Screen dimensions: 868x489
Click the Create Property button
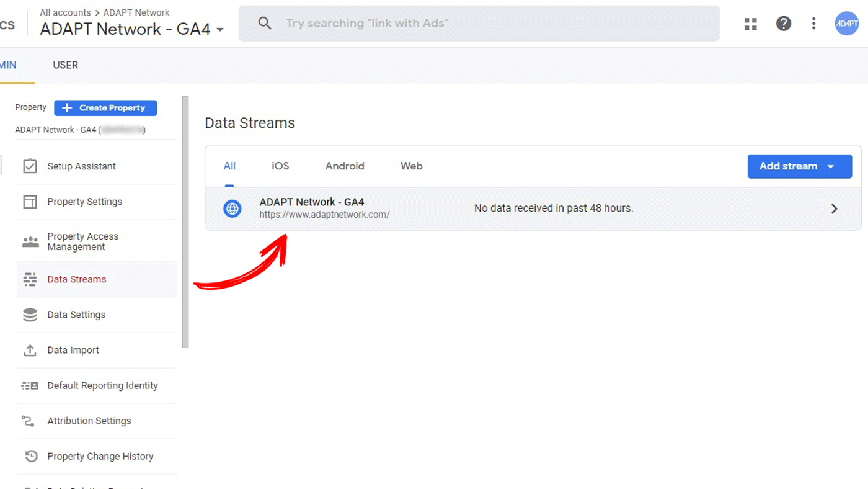(x=105, y=108)
